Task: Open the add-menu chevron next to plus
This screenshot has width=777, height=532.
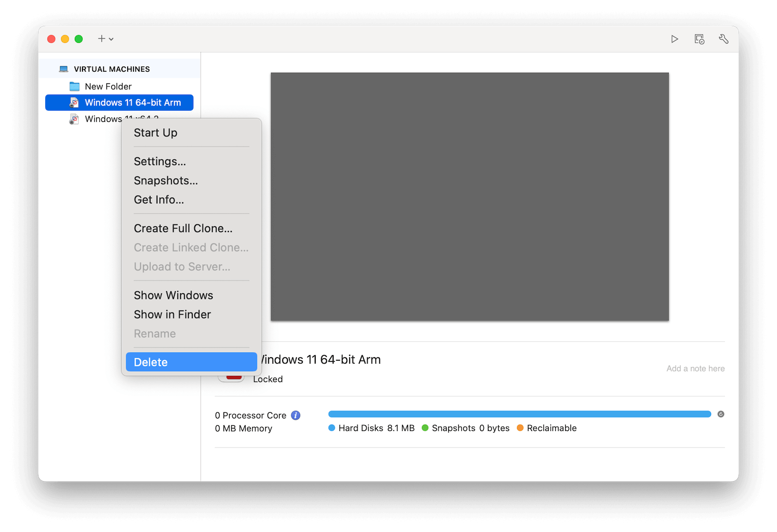Action: point(111,39)
